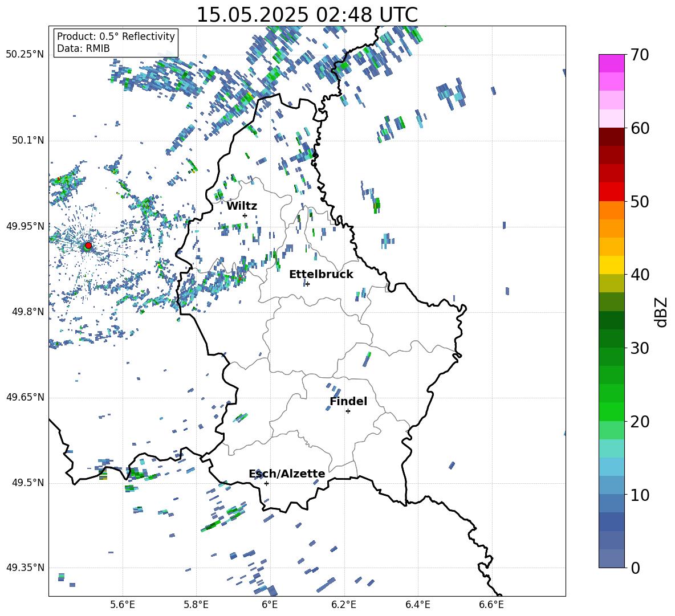The width and height of the screenshot is (675, 616).
Task: Click the 'Data: RMIB' text
Action: 83,48
